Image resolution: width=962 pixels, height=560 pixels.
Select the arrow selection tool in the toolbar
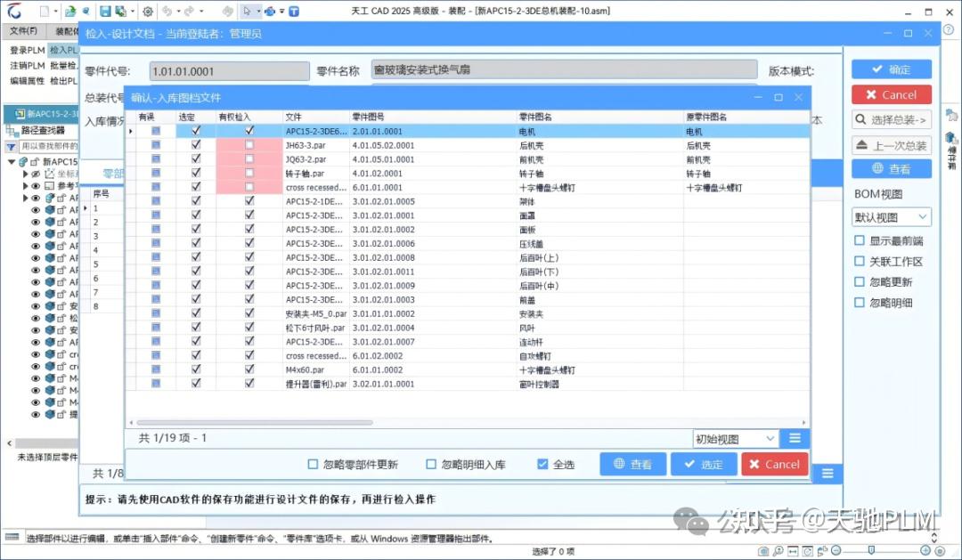click(246, 11)
